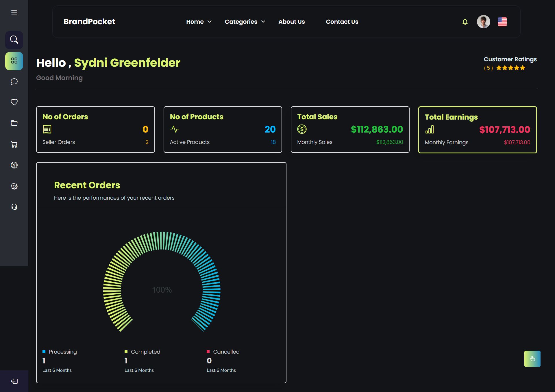
Task: Open wishlist via heart icon
Action: 14,102
